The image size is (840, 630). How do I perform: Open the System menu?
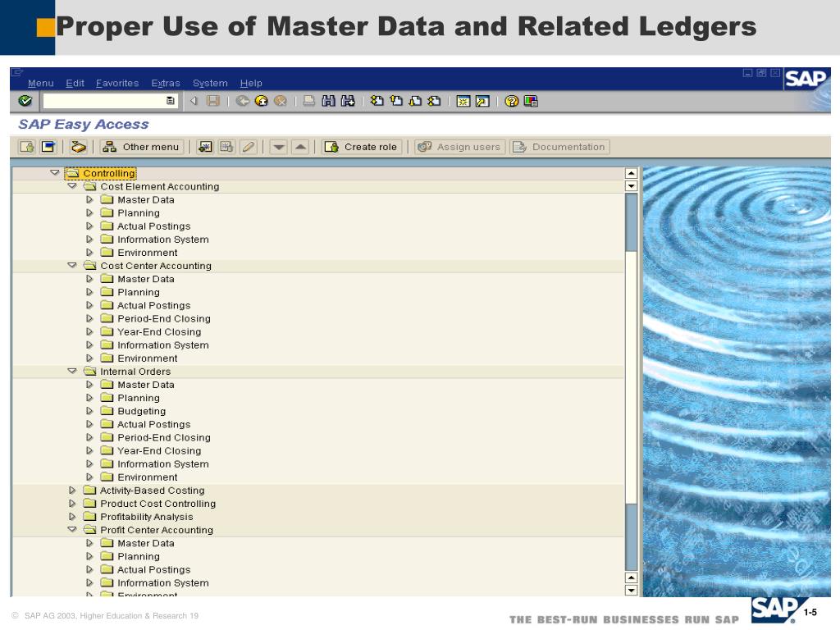[210, 83]
